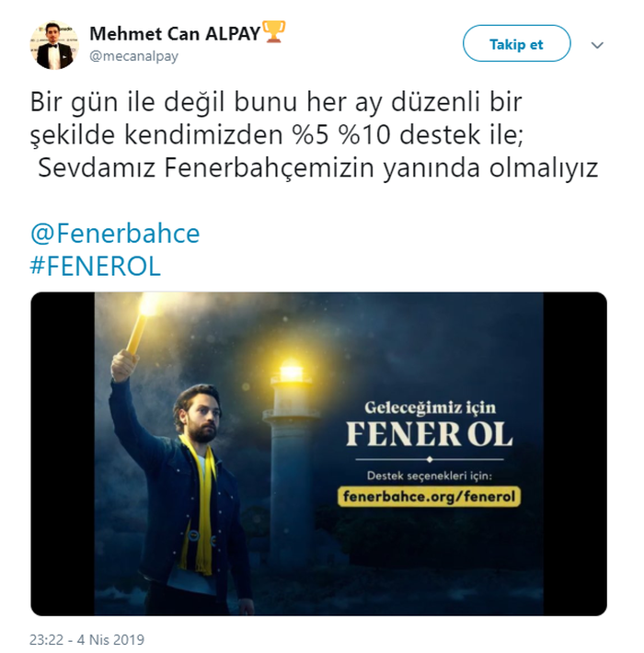This screenshot has height=653, width=644.
Task: Click the tweet text line mentioning %5 %10 destek
Action: tap(277, 135)
